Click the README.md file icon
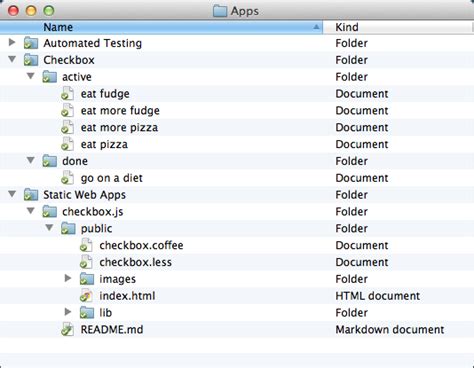The height and width of the screenshot is (368, 474). [x=67, y=329]
